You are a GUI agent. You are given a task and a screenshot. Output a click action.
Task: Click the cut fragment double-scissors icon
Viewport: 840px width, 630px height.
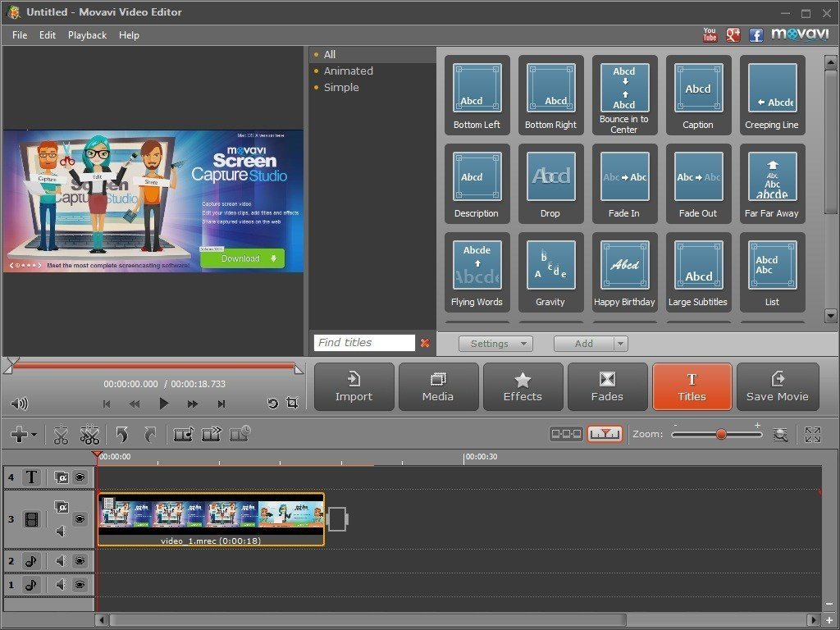coord(89,435)
